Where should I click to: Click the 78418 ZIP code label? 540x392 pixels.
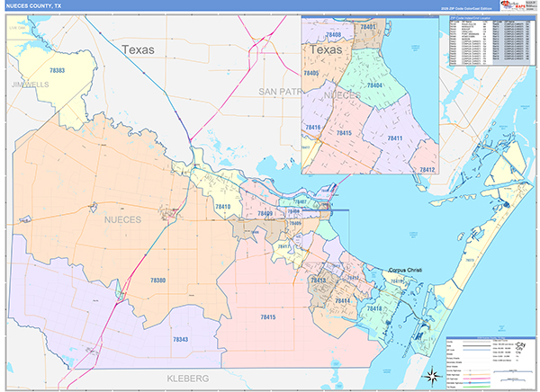tap(374, 308)
